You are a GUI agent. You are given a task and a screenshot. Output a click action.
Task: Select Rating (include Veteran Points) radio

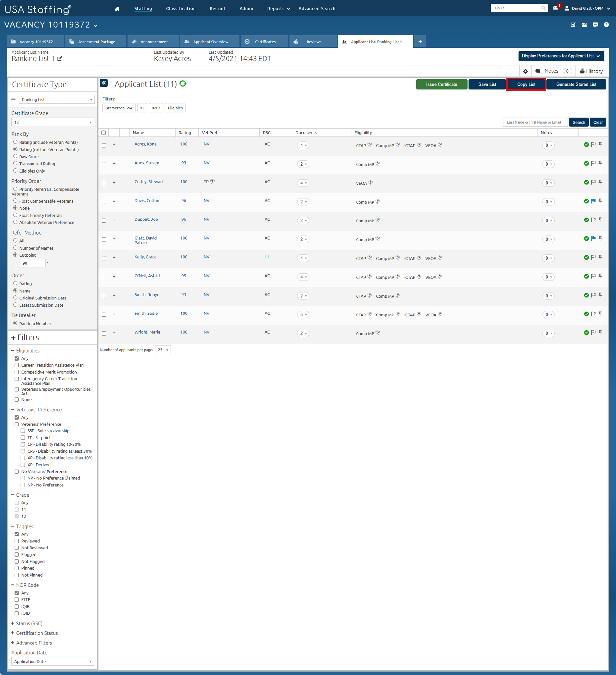[16, 142]
